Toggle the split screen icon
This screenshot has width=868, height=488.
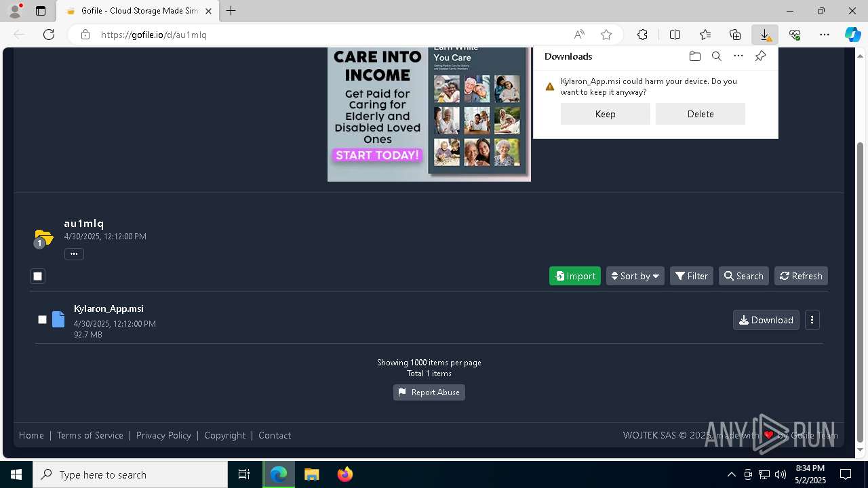click(675, 35)
